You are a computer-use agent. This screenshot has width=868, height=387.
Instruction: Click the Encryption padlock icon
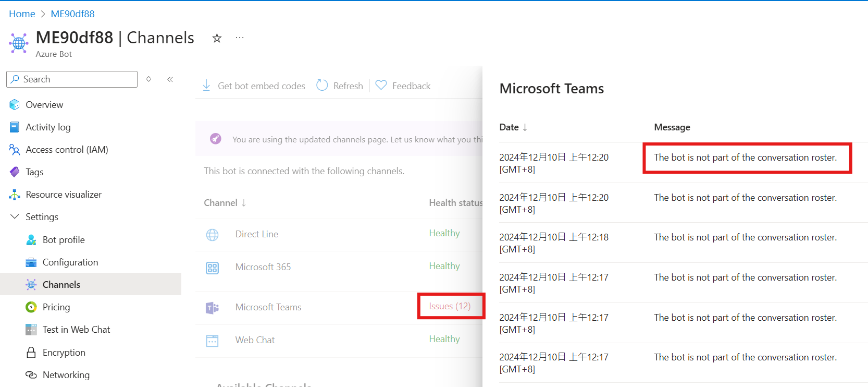point(31,353)
